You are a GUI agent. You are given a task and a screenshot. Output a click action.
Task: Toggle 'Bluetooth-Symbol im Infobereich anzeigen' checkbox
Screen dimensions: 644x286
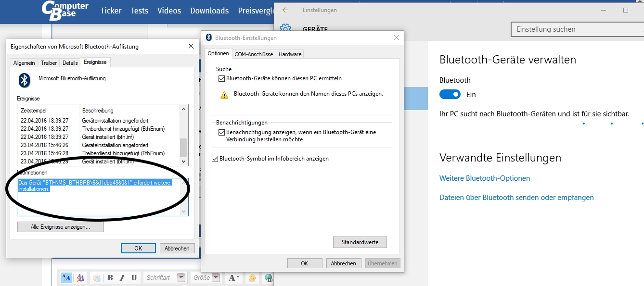[215, 159]
